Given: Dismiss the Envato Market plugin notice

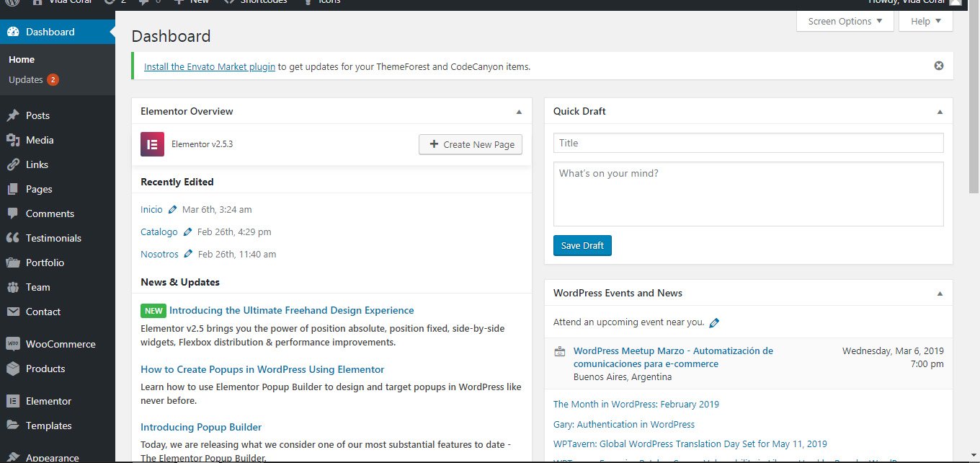Looking at the screenshot, I should tap(939, 66).
